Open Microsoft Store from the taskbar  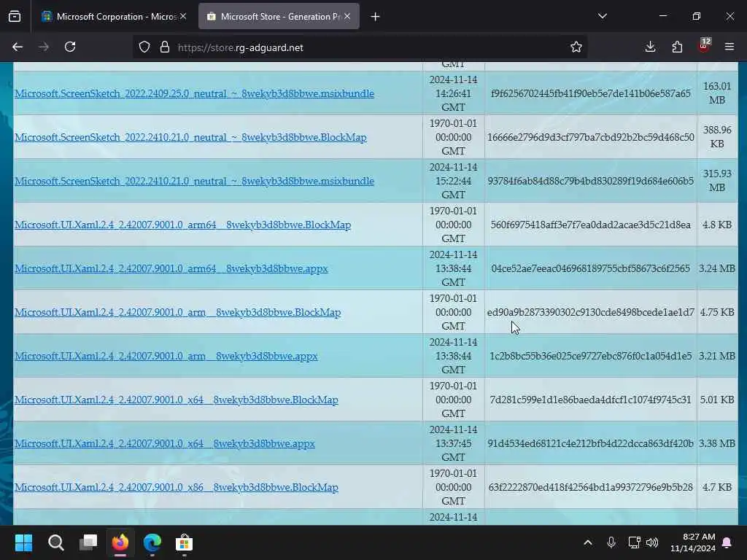(185, 542)
